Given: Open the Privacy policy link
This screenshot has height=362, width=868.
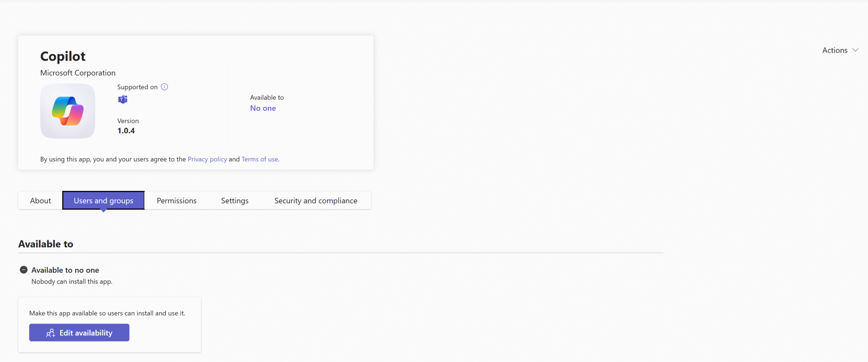Looking at the screenshot, I should click(207, 159).
